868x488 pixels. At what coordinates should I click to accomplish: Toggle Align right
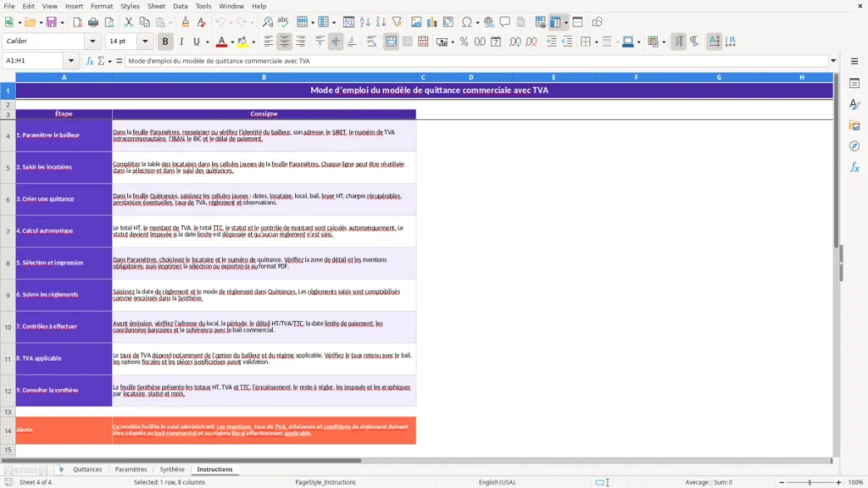coord(301,42)
